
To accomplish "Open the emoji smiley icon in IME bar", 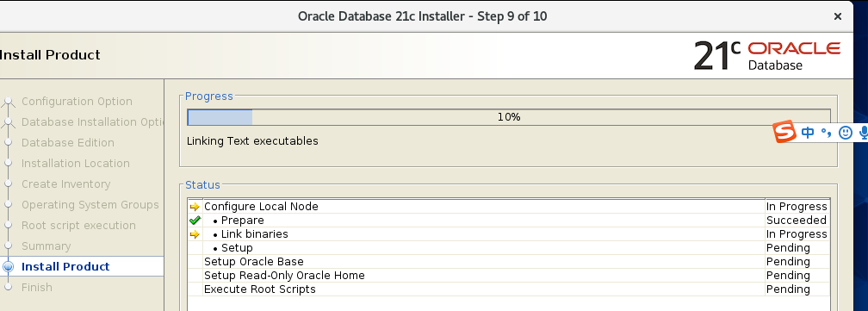I will (846, 133).
